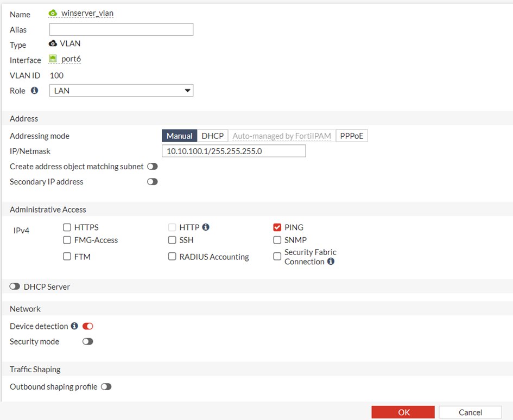
Task: Enable SSH administrative access
Action: coord(172,240)
